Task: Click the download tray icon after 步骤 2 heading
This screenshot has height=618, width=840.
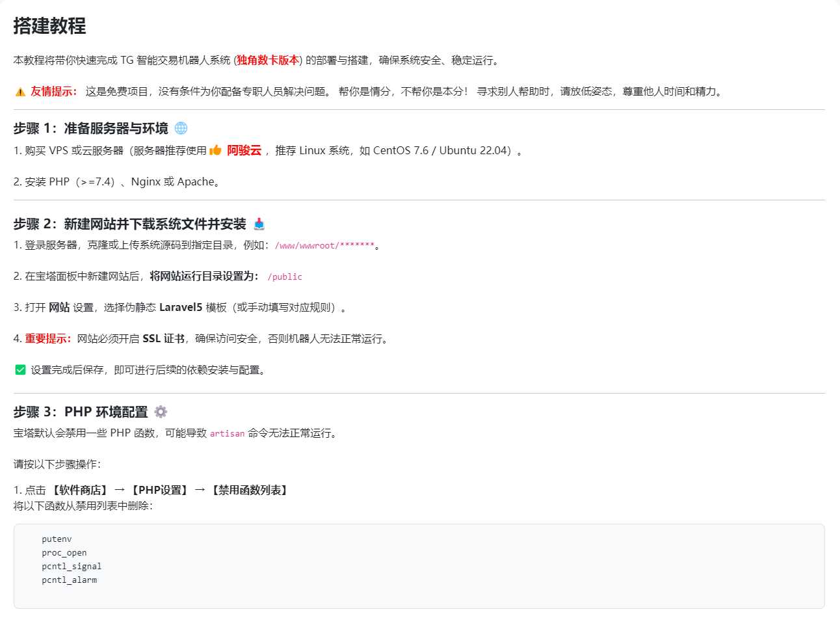Action: 259,224
